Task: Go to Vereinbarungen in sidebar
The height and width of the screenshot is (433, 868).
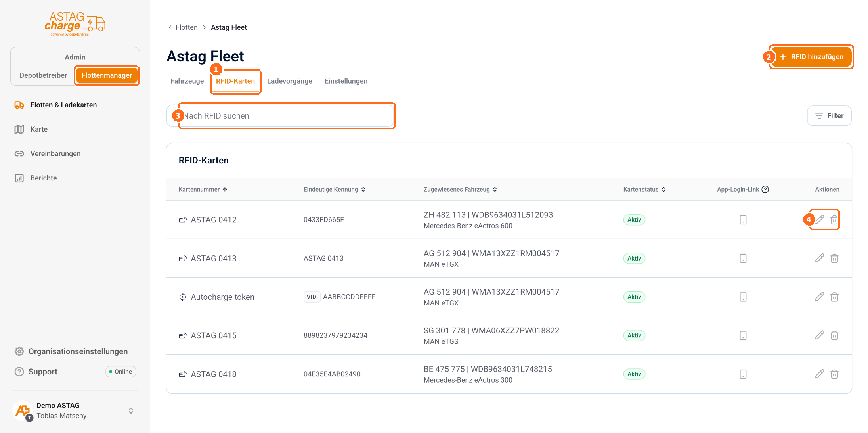Action: (x=48, y=154)
